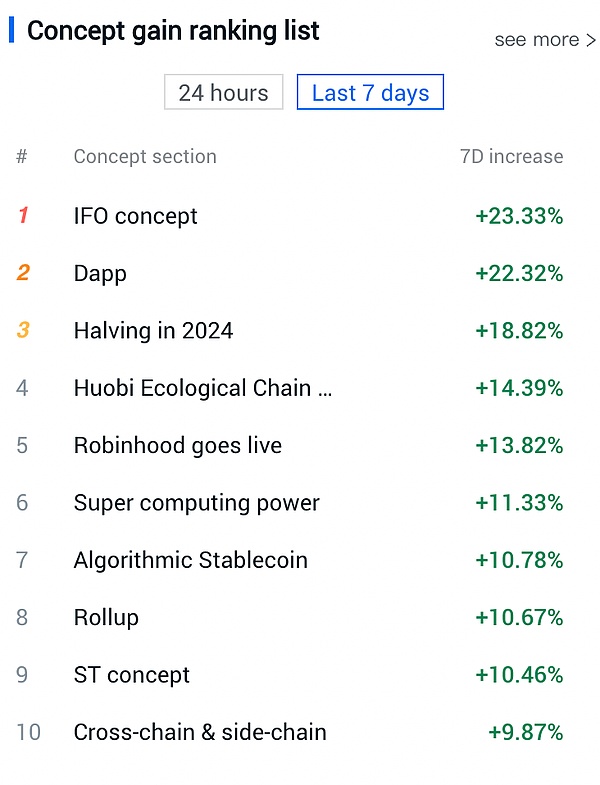
Task: Click the red rank 1 number
Action: [x=23, y=216]
